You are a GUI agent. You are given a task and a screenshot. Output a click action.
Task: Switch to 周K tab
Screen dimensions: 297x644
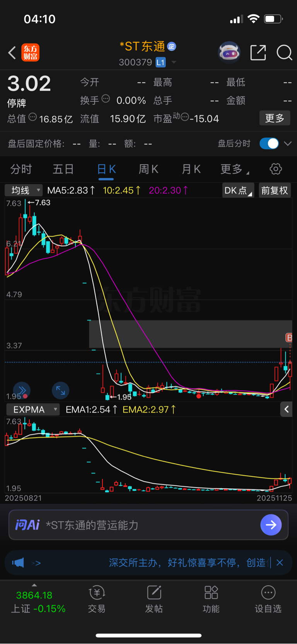pyautogui.click(x=148, y=169)
